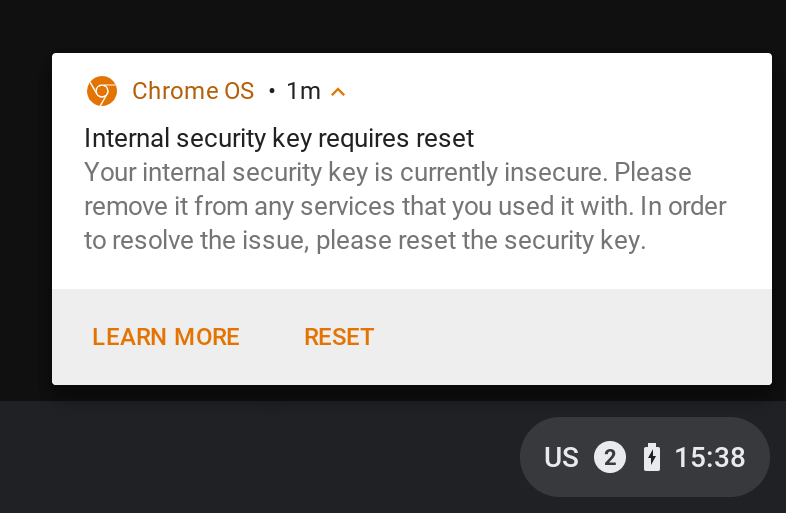Click the dark desktop above the notification
The width and height of the screenshot is (786, 513).
coord(400,25)
